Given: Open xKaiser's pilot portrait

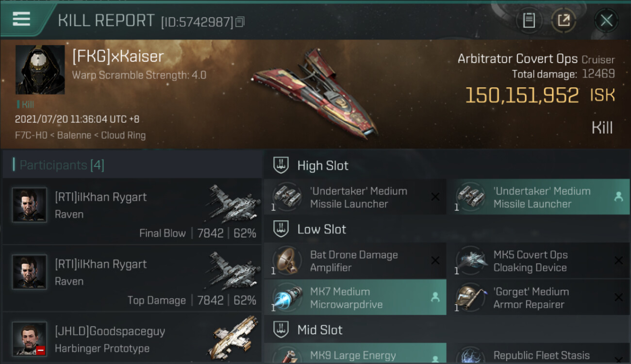Looking at the screenshot, I should 40,70.
